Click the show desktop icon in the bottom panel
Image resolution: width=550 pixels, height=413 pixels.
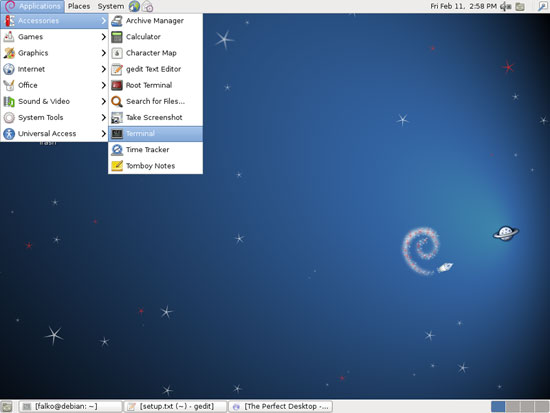tap(7, 407)
